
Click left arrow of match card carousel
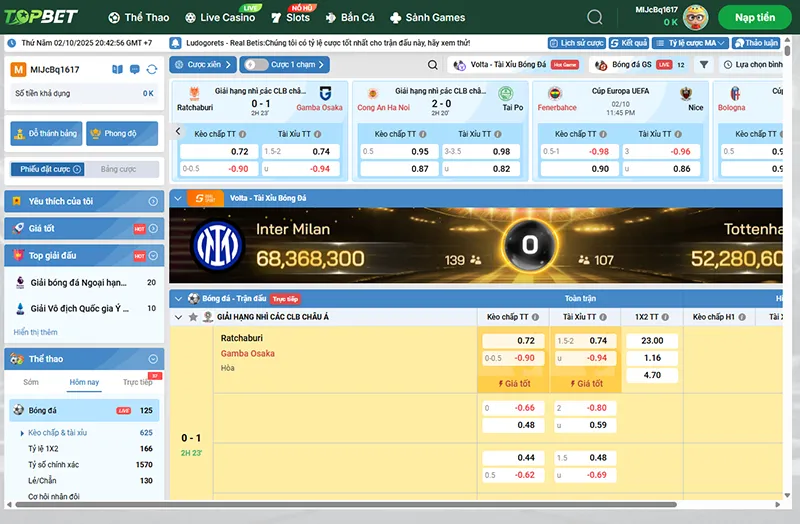point(178,131)
